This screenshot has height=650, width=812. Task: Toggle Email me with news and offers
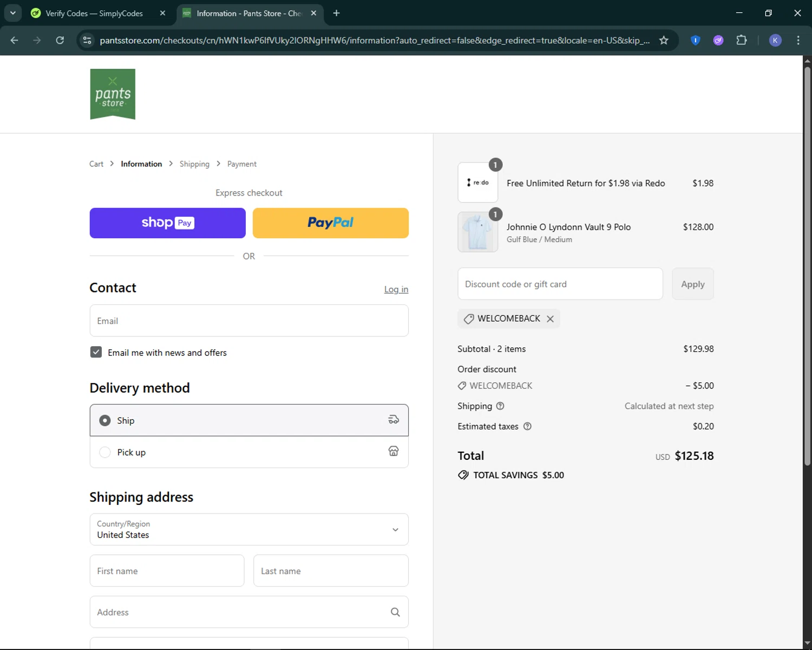(x=96, y=352)
